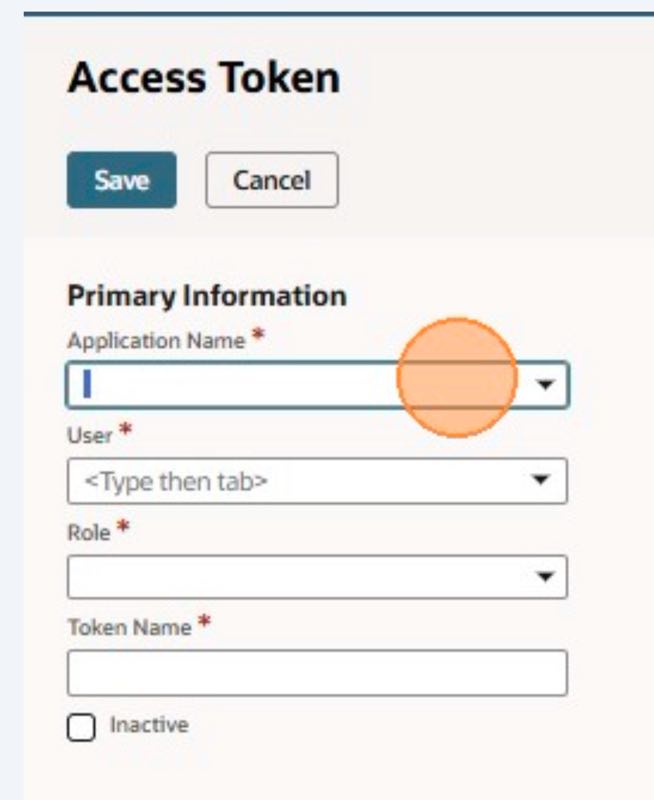Click the red asterisk beside Application Name

pos(257,338)
